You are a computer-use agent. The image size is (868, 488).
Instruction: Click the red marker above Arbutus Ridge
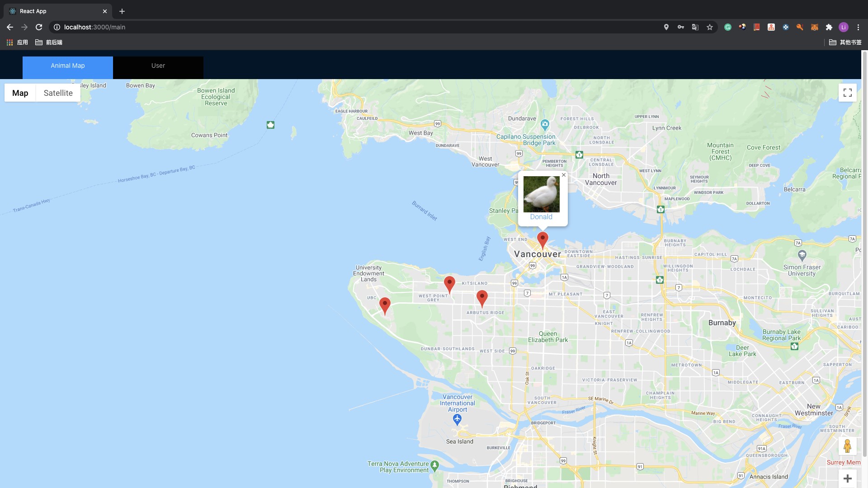pyautogui.click(x=482, y=298)
